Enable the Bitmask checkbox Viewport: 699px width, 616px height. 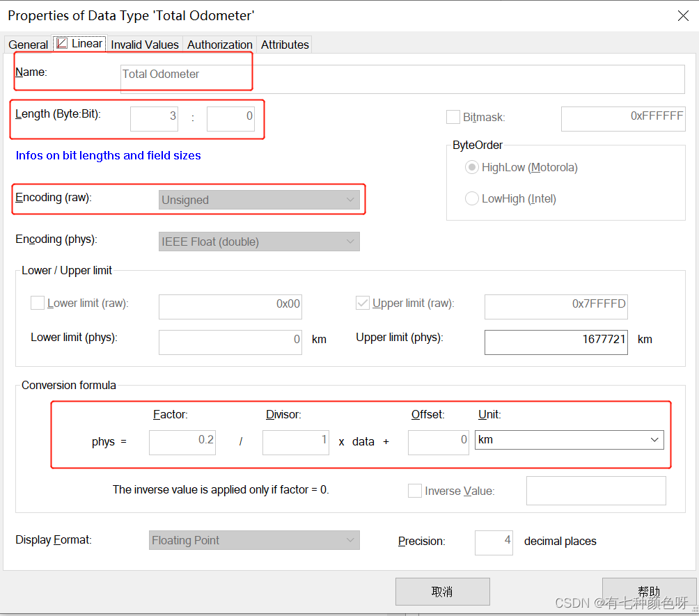pos(453,117)
